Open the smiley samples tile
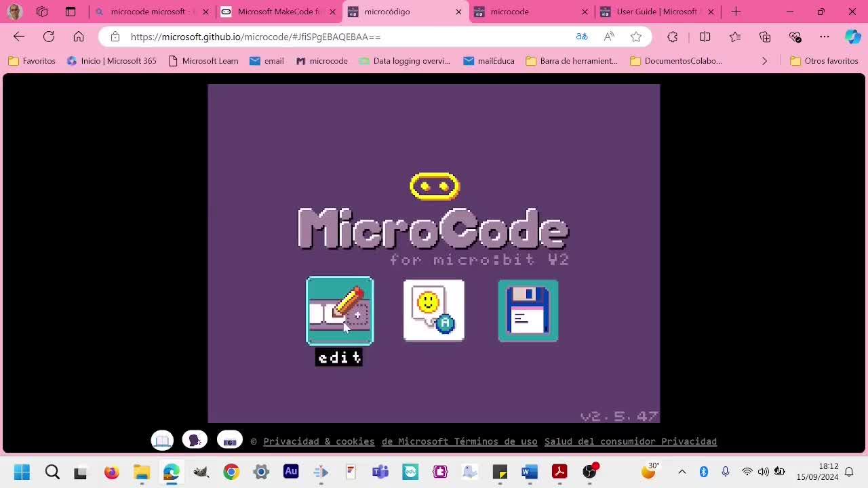 click(x=434, y=310)
